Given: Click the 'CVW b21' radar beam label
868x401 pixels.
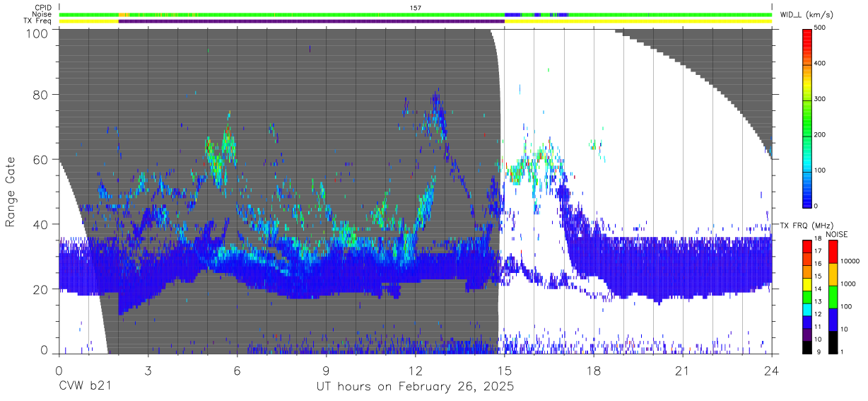Looking at the screenshot, I should 84,387.
